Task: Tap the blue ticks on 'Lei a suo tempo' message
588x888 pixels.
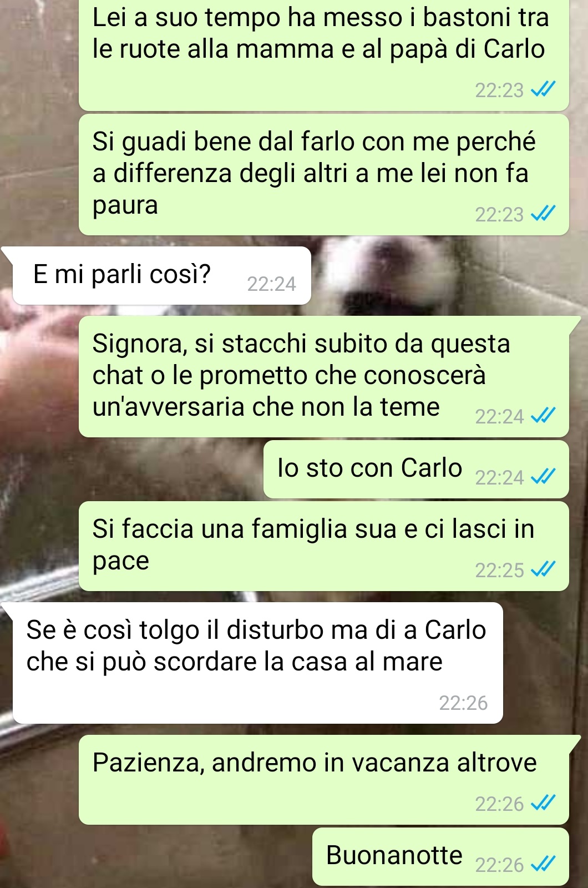Action: pyautogui.click(x=543, y=90)
